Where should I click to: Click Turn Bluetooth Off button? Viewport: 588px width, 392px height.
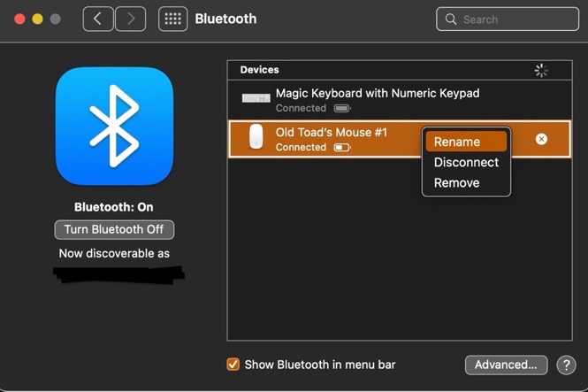(114, 229)
